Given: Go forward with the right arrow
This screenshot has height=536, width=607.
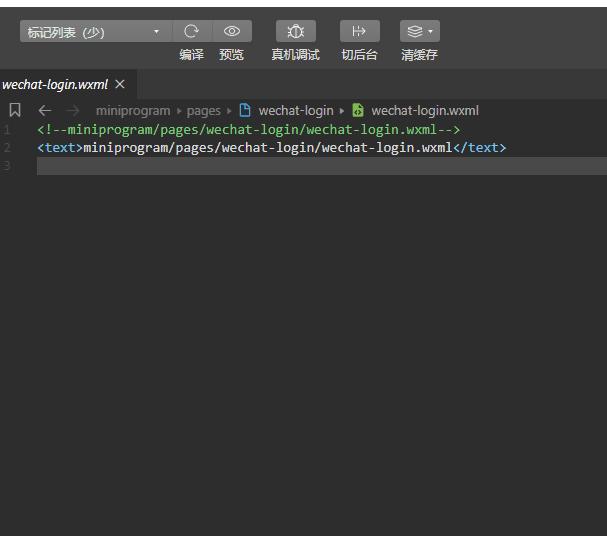Looking at the screenshot, I should coord(73,111).
